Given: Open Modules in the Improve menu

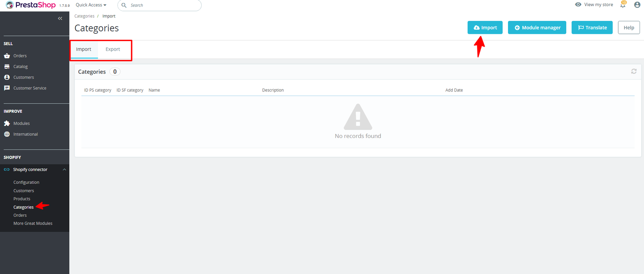Looking at the screenshot, I should (22, 124).
